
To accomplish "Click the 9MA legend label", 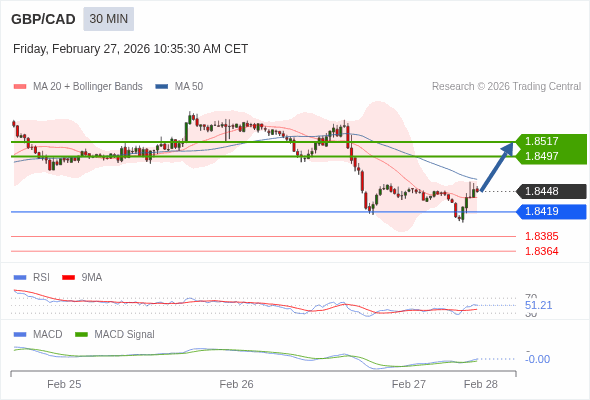I will click(92, 277).
